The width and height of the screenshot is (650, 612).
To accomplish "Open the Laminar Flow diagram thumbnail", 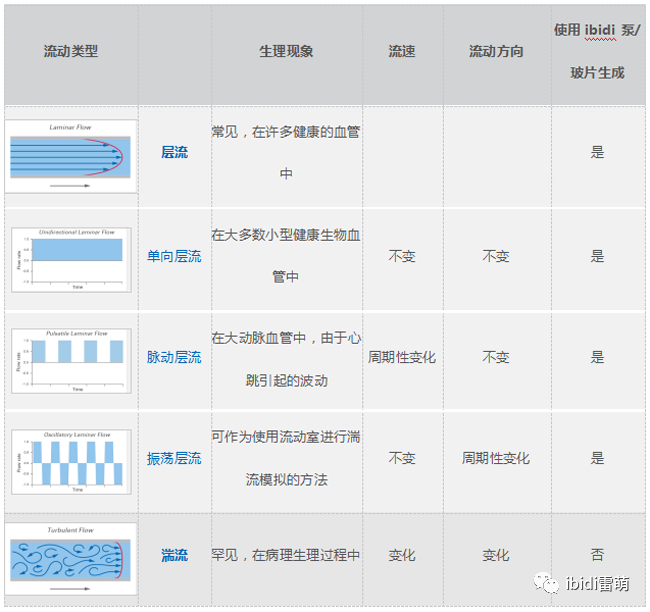I will coord(70,155).
